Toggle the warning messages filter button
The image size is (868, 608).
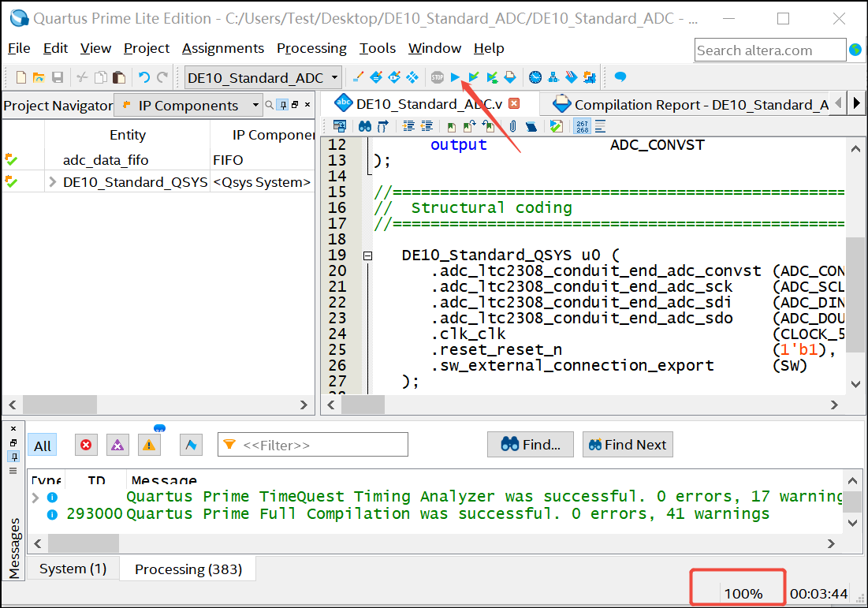pyautogui.click(x=149, y=446)
